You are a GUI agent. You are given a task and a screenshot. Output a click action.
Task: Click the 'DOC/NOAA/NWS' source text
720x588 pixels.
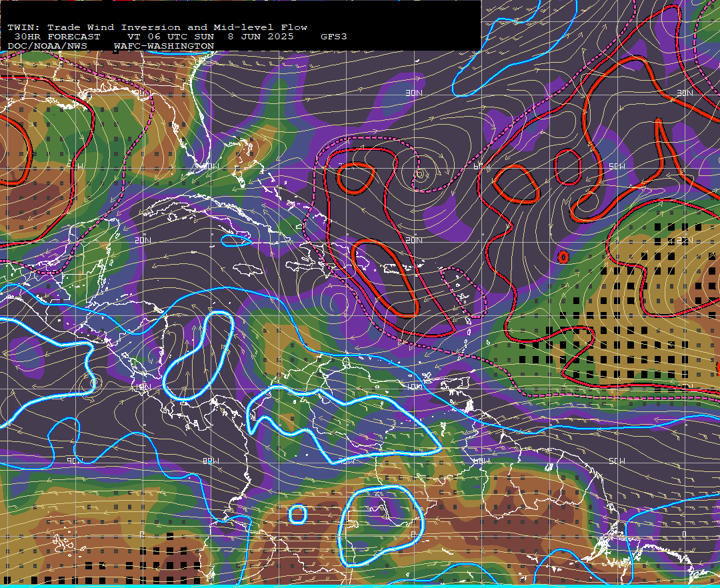pyautogui.click(x=47, y=47)
